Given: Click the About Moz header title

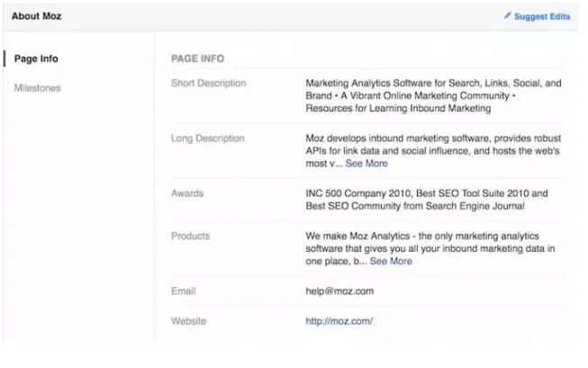Looking at the screenshot, I should [x=37, y=16].
